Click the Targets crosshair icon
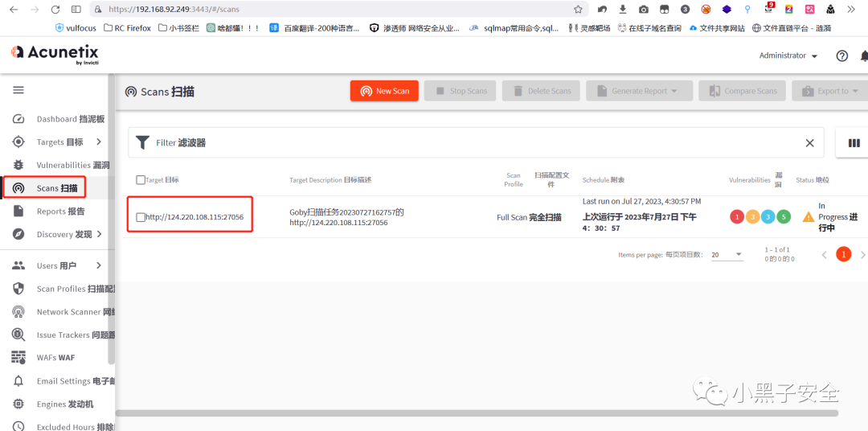The height and width of the screenshot is (431, 868). [18, 142]
